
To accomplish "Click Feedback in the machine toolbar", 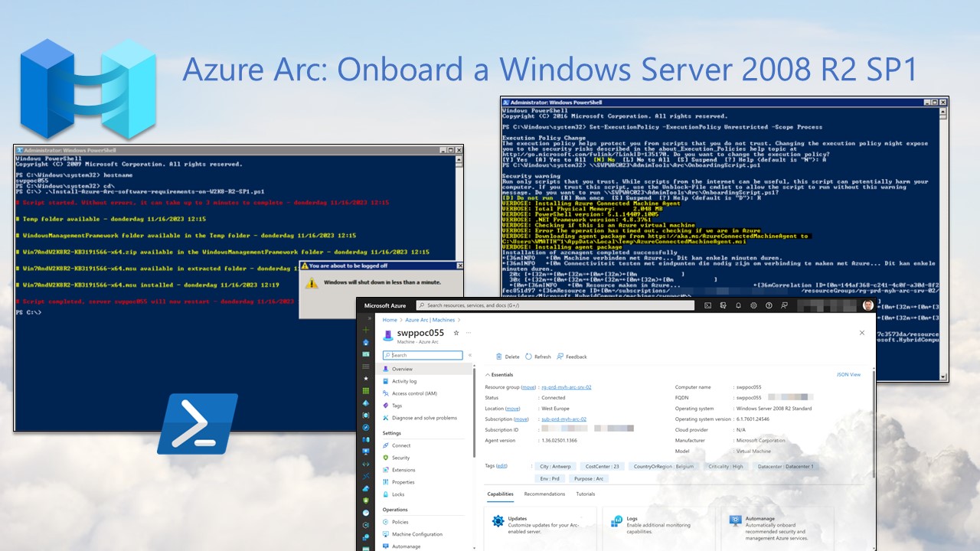I will pos(572,357).
